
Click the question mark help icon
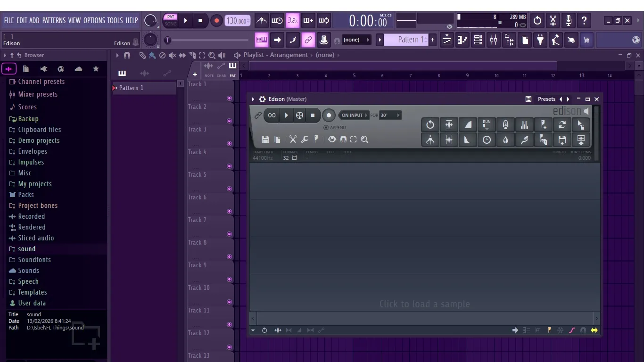584,20
